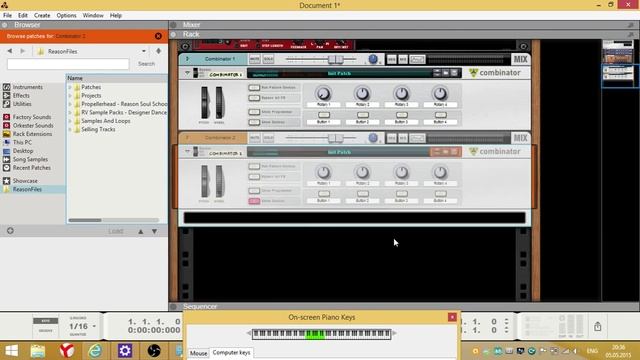The width and height of the screenshot is (640, 360).
Task: Click the add-location icon at browser bottom
Action: [x=10, y=231]
